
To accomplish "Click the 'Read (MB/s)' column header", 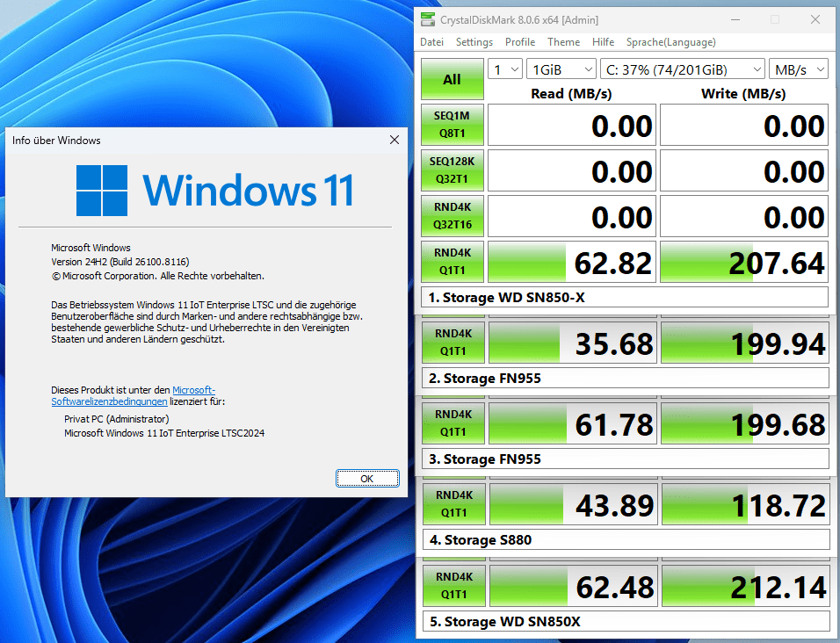I will (x=571, y=94).
